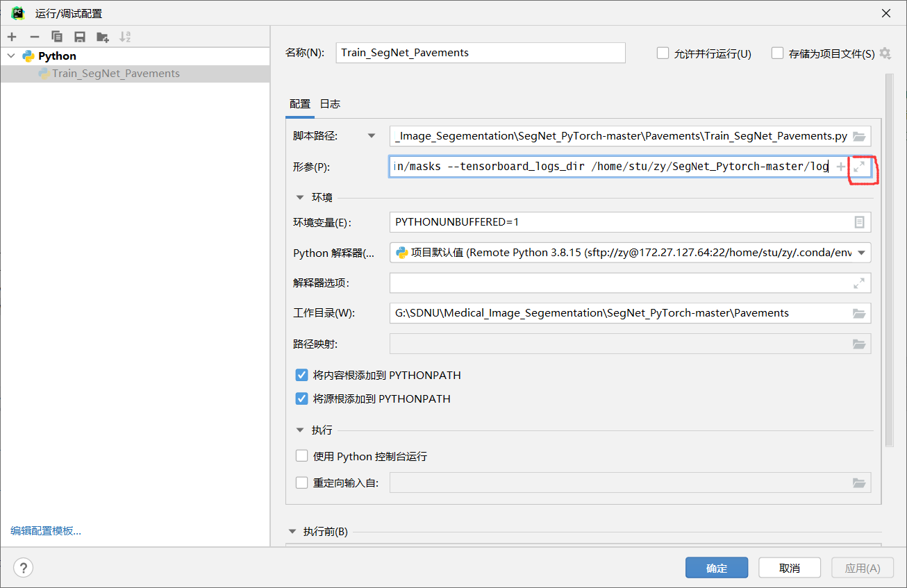Click PyCharm logo in title bar
Screen dimensions: 907x588
pyautogui.click(x=17, y=13)
